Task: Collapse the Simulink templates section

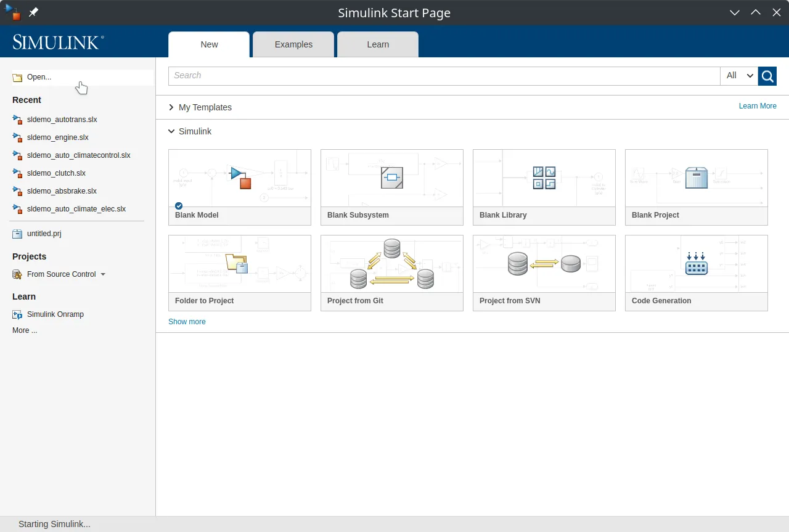Action: (171, 131)
